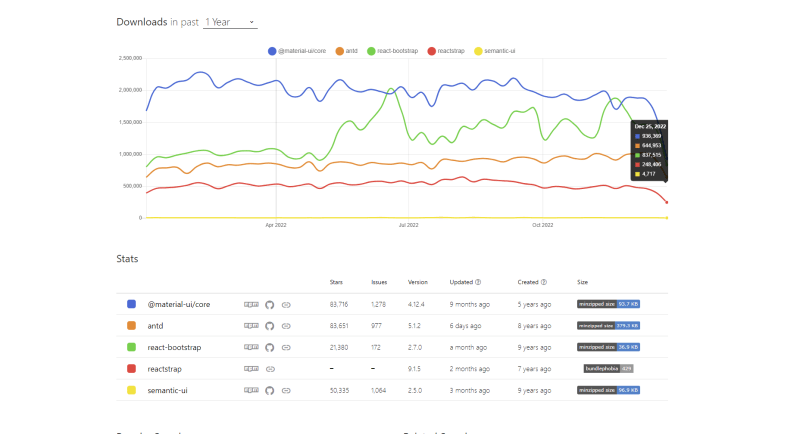Open the link icon in the react-bootstrap row
Image resolution: width=800 pixels, height=434 pixels.
[x=286, y=347]
